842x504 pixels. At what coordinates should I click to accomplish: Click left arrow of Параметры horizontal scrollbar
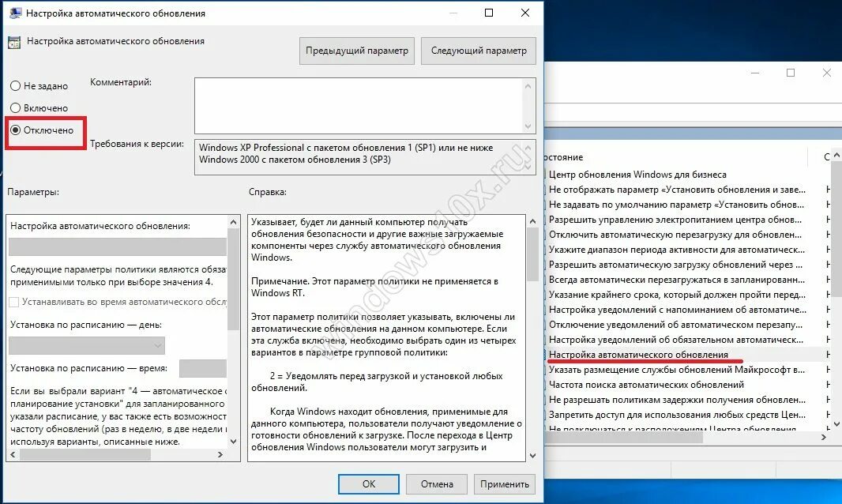[13, 454]
